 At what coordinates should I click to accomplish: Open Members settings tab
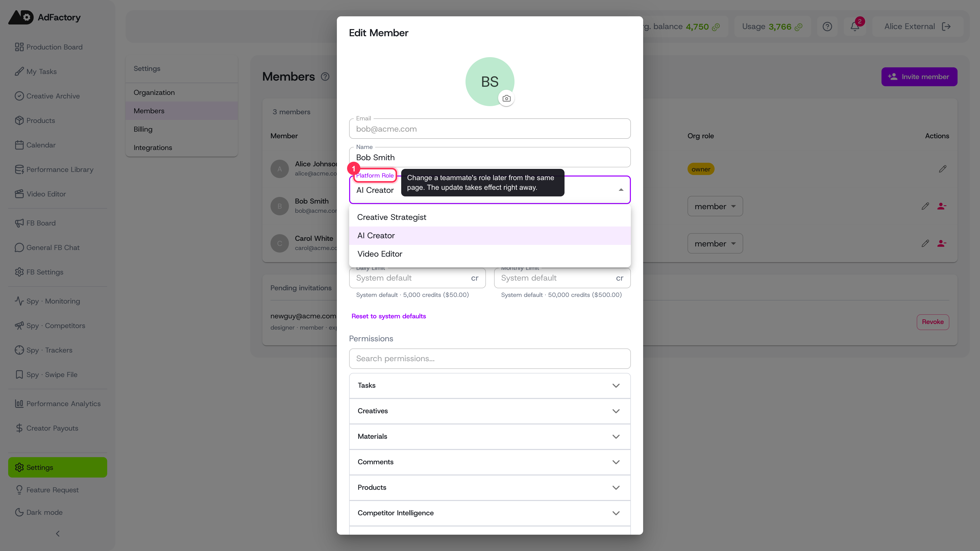[x=181, y=111]
